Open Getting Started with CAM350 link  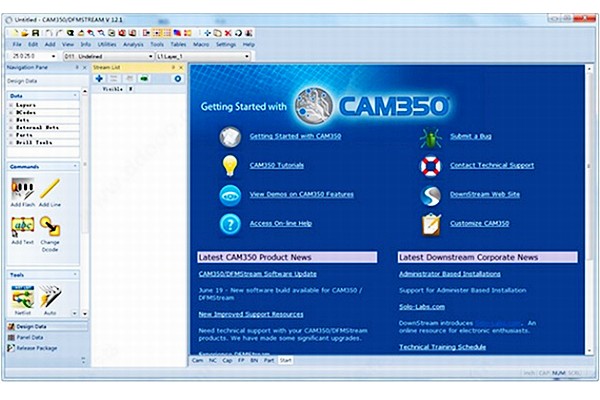pyautogui.click(x=295, y=136)
